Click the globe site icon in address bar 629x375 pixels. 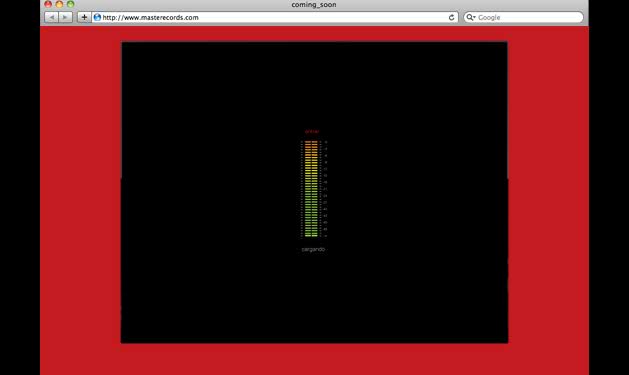(x=97, y=17)
